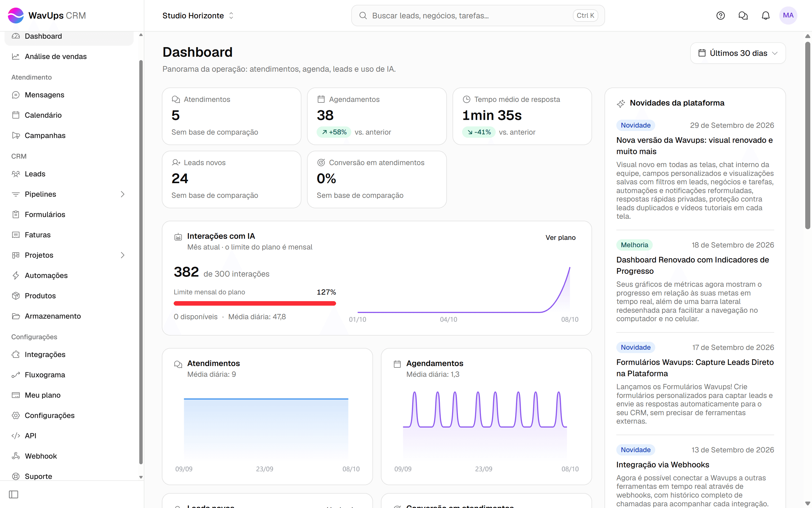The height and width of the screenshot is (508, 812).
Task: Open the notifications bell icon
Action: [x=765, y=16]
